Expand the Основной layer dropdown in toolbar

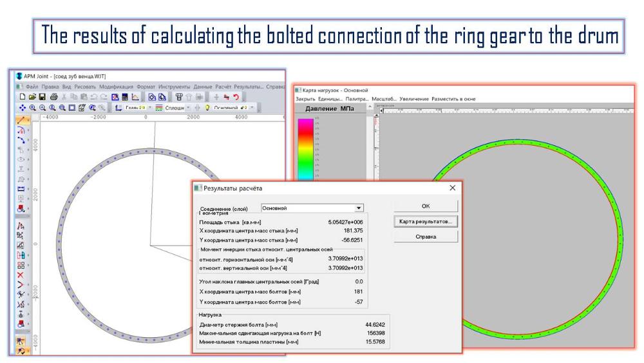point(252,108)
